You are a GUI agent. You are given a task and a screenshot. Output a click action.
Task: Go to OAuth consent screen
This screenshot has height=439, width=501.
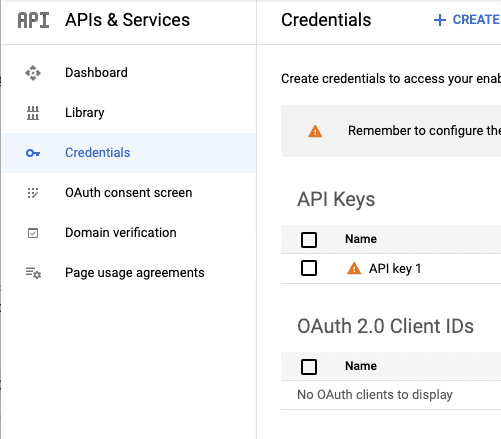pyautogui.click(x=129, y=193)
